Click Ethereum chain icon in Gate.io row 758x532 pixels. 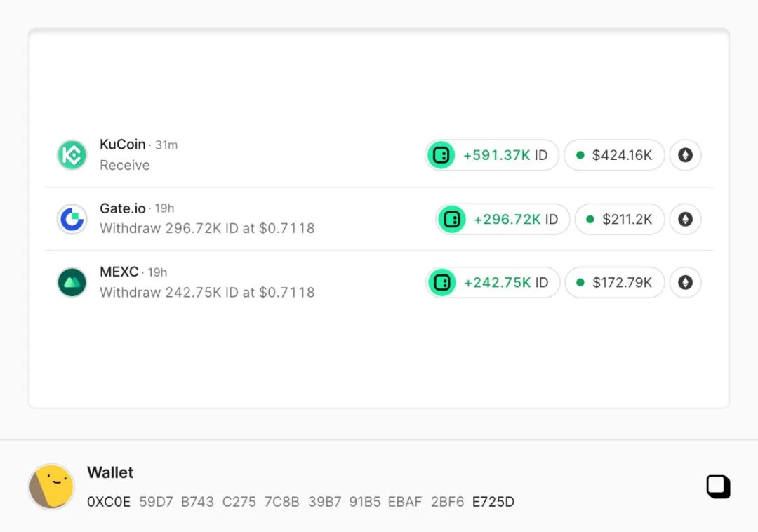[685, 219]
